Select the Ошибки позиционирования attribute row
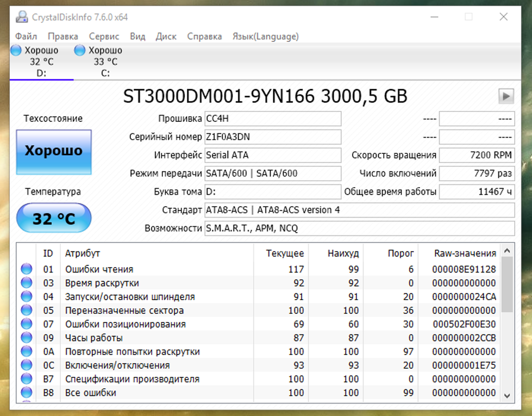Image resolution: width=532 pixels, height=416 pixels. pos(125,324)
